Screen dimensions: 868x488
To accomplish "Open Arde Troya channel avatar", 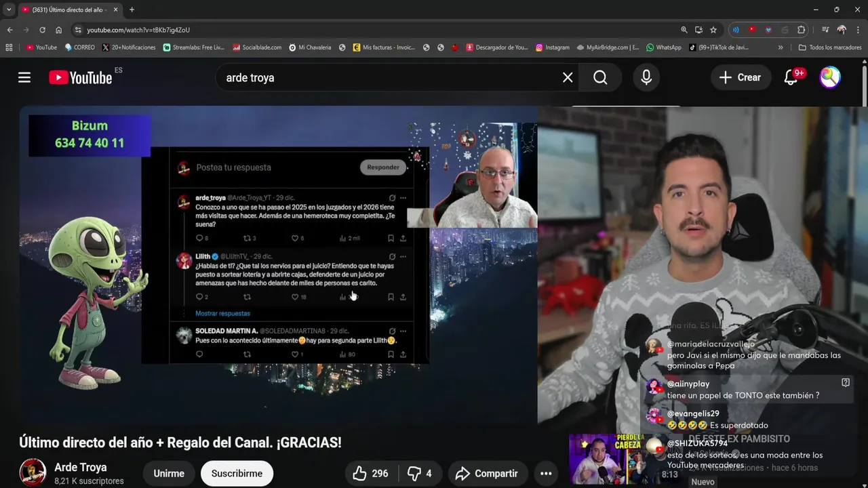I will pyautogui.click(x=33, y=472).
